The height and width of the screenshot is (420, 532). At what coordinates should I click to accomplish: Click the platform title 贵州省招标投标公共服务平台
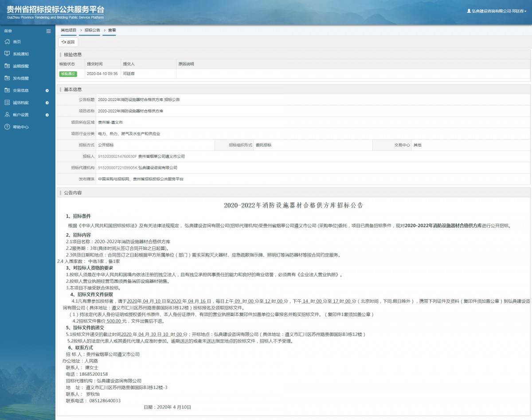click(x=55, y=10)
